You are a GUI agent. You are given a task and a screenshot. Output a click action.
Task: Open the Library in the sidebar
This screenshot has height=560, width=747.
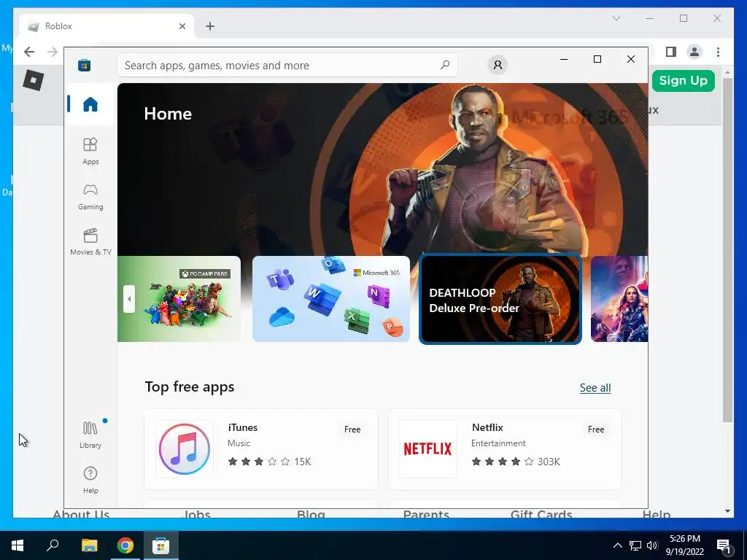pos(90,435)
